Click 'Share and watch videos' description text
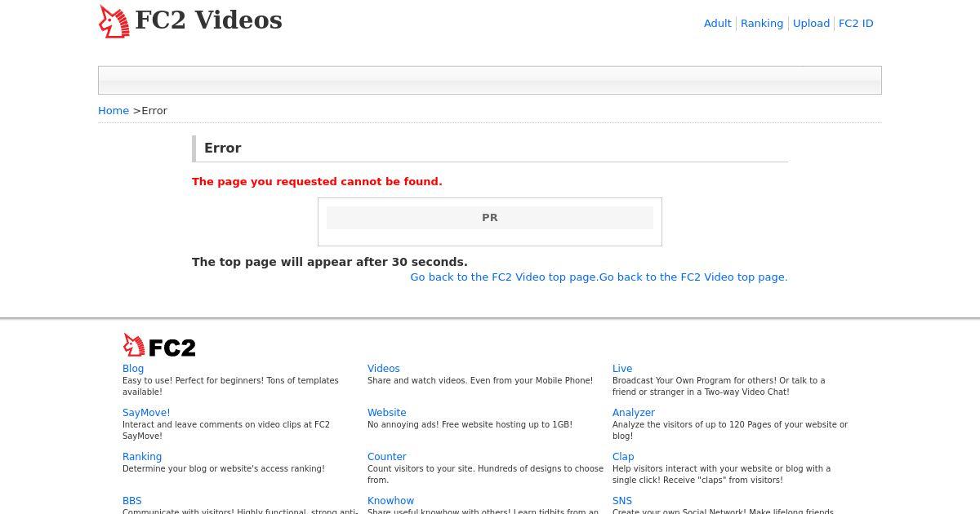The width and height of the screenshot is (980, 514). [x=480, y=381]
